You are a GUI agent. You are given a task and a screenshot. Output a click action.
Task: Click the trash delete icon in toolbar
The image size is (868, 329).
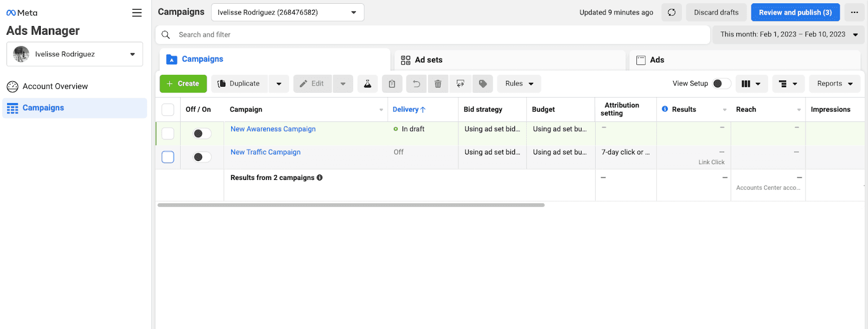click(x=438, y=84)
